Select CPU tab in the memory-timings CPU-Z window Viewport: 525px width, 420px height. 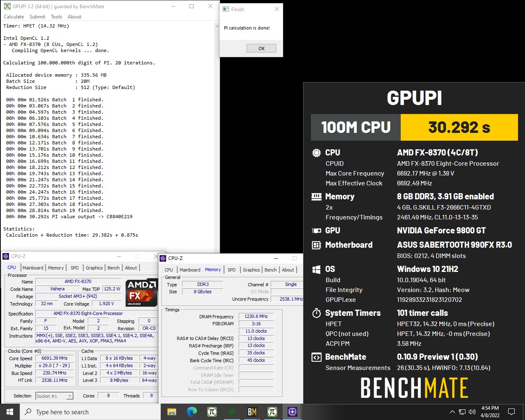pyautogui.click(x=169, y=270)
